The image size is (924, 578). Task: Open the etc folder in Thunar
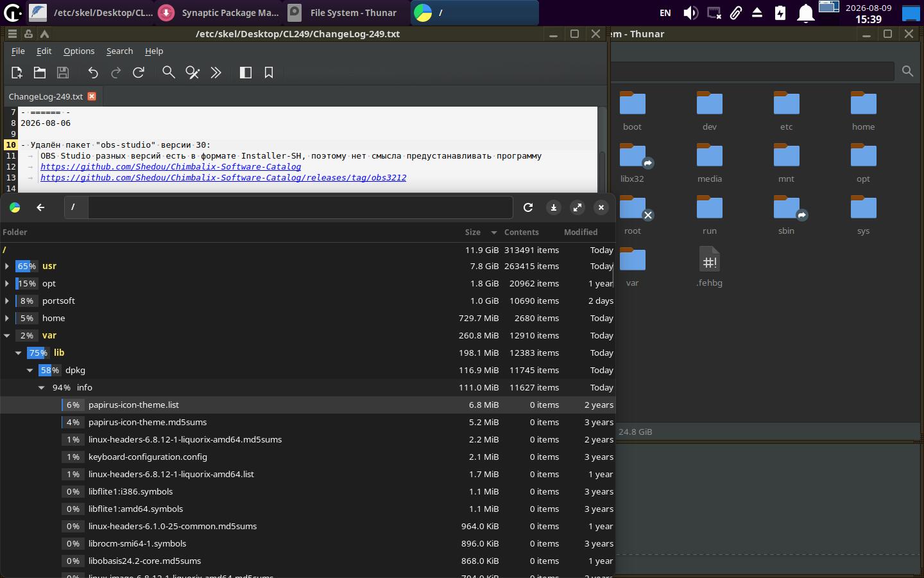[x=787, y=111]
